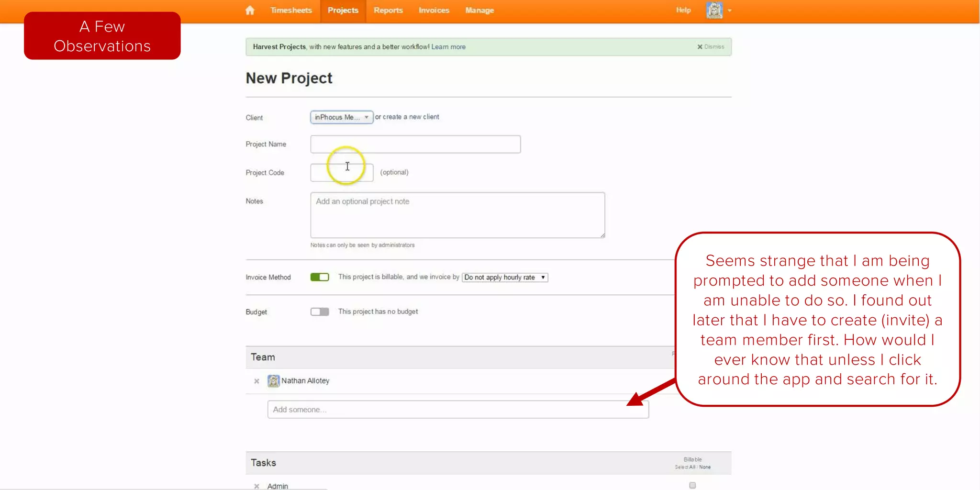This screenshot has height=490, width=980.
Task: Open the user avatar account menu
Action: tap(714, 11)
